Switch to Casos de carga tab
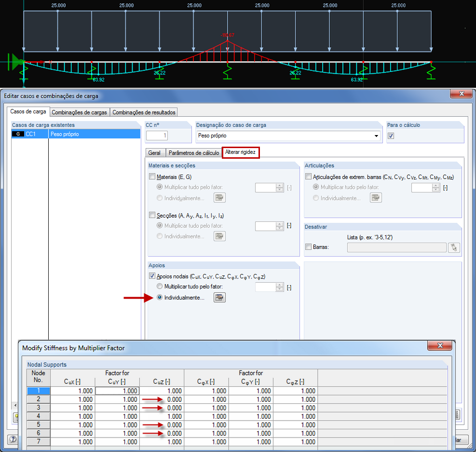 coord(28,112)
